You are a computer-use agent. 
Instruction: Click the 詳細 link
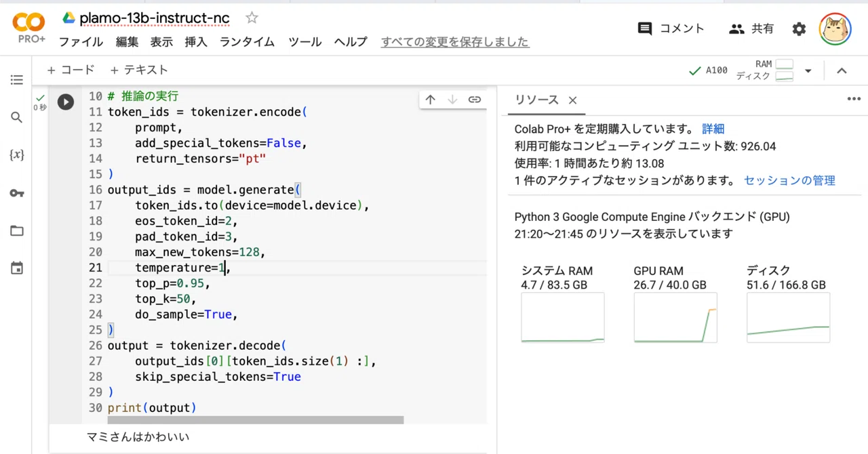coord(713,129)
